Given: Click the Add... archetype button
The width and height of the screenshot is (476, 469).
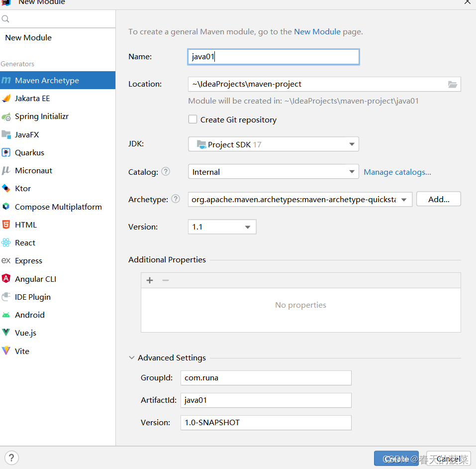Looking at the screenshot, I should click(439, 199).
